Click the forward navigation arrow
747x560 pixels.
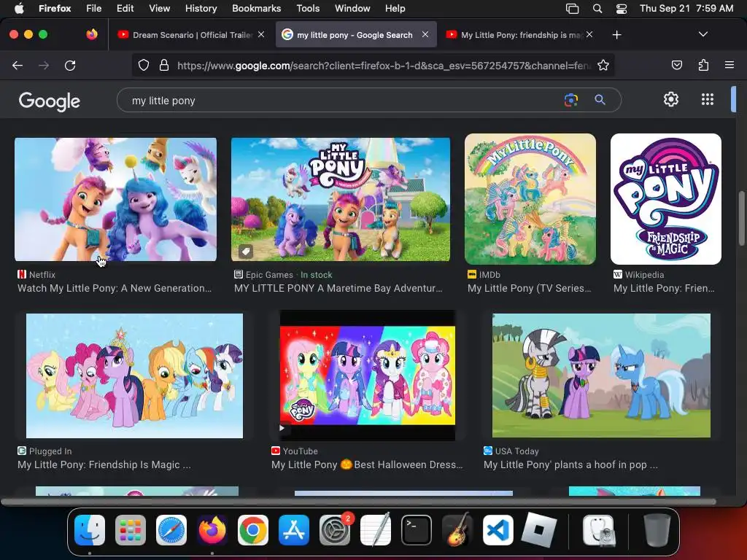point(44,65)
